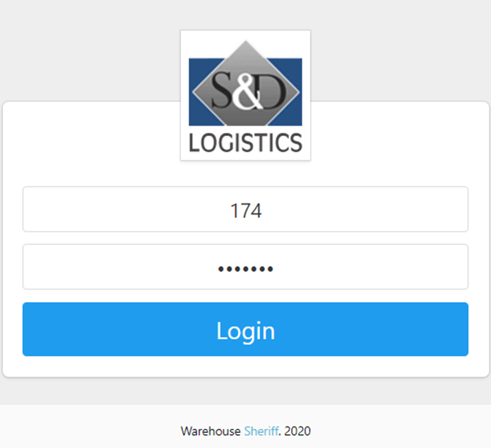
Task: Visit Warehouse Sheriff via the blue link
Action: click(x=261, y=431)
